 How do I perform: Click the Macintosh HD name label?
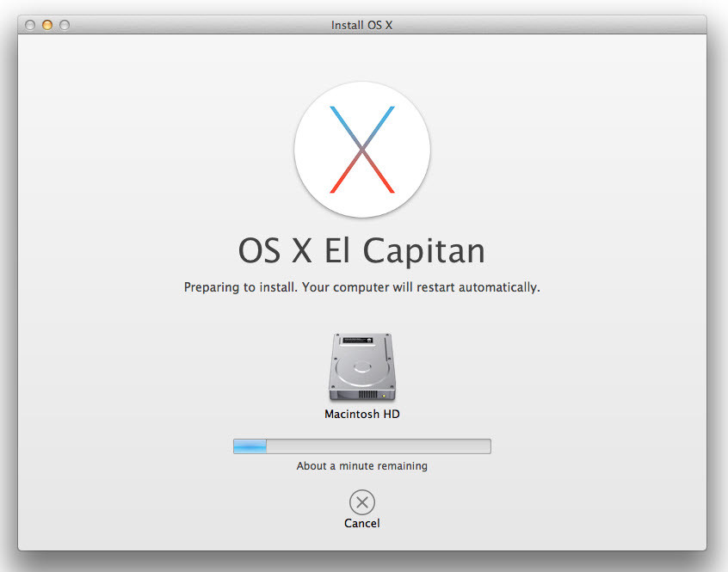tap(362, 414)
